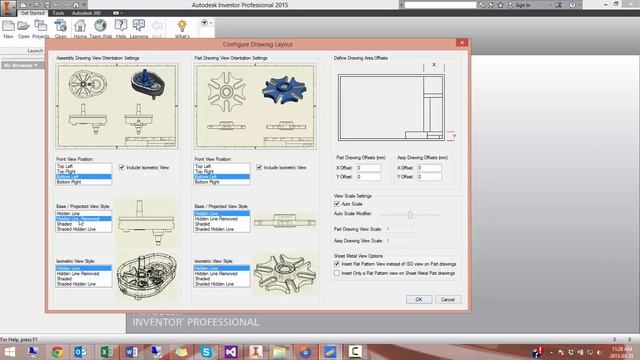Screen dimensions: 640x360
Task: Click the part drawing view orientation preview
Action: click(x=255, y=106)
